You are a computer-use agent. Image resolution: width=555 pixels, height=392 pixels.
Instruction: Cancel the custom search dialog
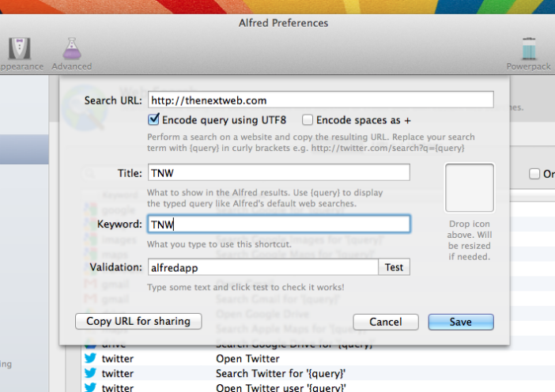pos(386,322)
